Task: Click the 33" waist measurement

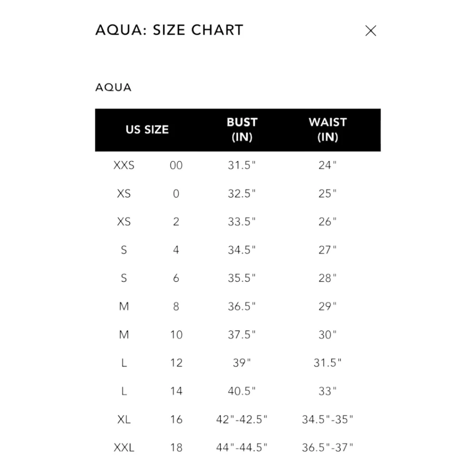Action: [x=327, y=391]
